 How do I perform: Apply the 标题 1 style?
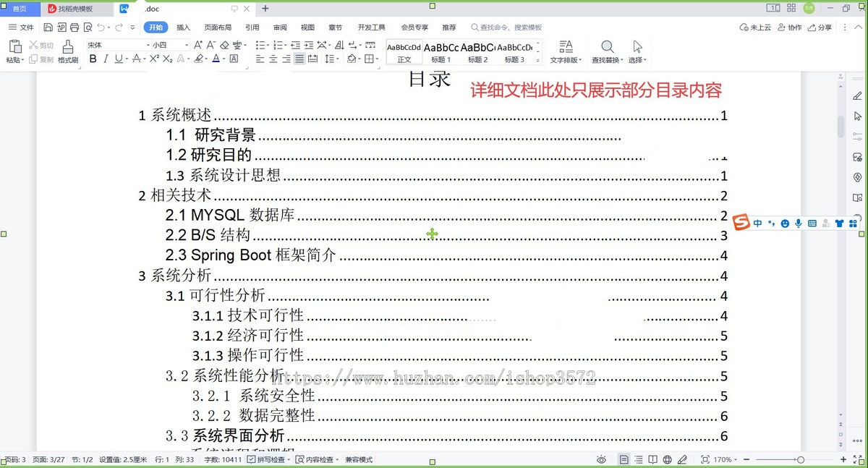pyautogui.click(x=441, y=53)
